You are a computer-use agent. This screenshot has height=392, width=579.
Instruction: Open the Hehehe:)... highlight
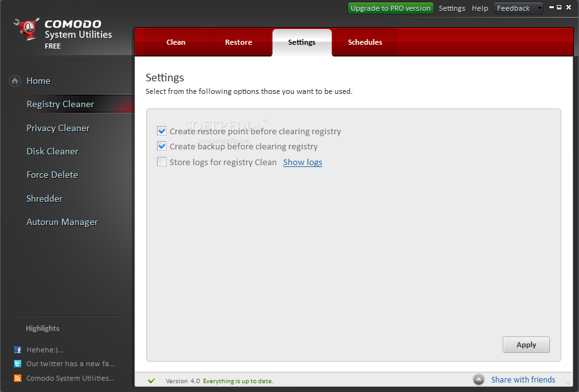tap(45, 350)
